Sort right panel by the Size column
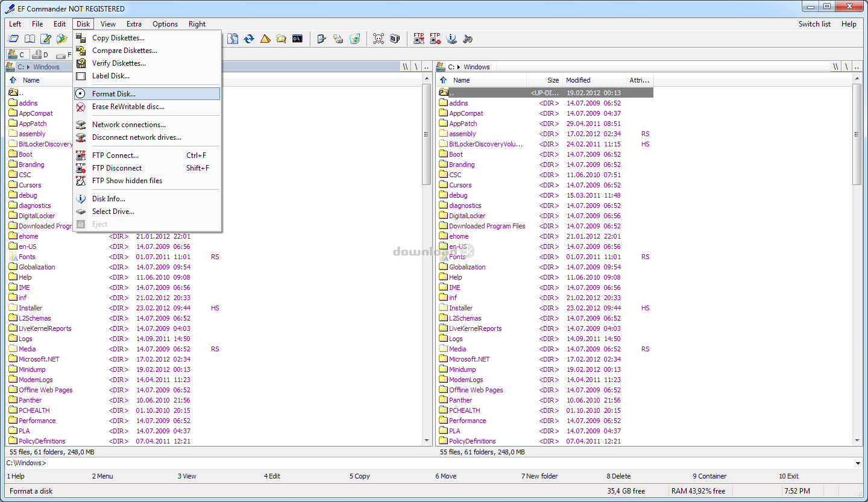Image resolution: width=868 pixels, height=502 pixels. [x=545, y=80]
